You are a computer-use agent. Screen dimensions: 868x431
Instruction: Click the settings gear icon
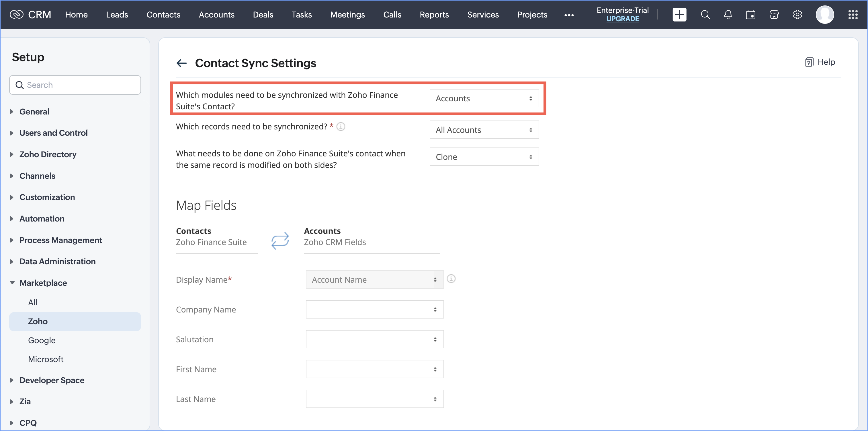point(797,15)
